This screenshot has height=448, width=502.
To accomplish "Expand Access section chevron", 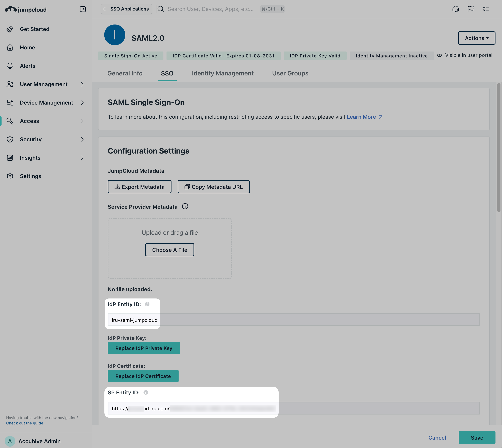I will pos(82,121).
